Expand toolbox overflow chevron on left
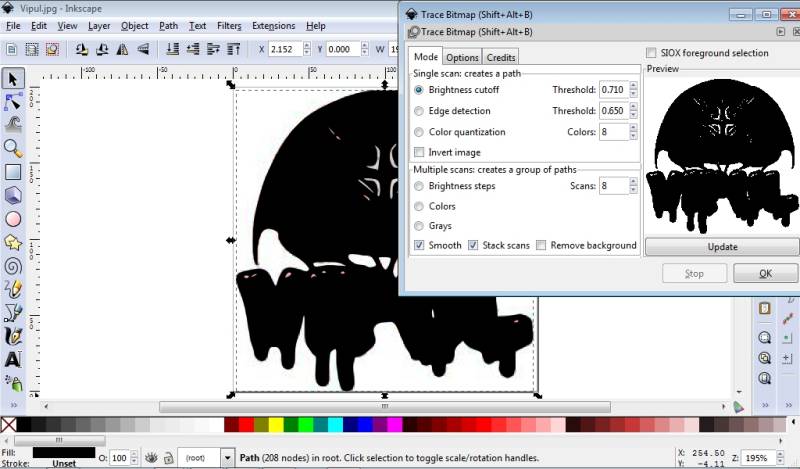Image resolution: width=800 pixels, height=469 pixels. (x=14, y=405)
